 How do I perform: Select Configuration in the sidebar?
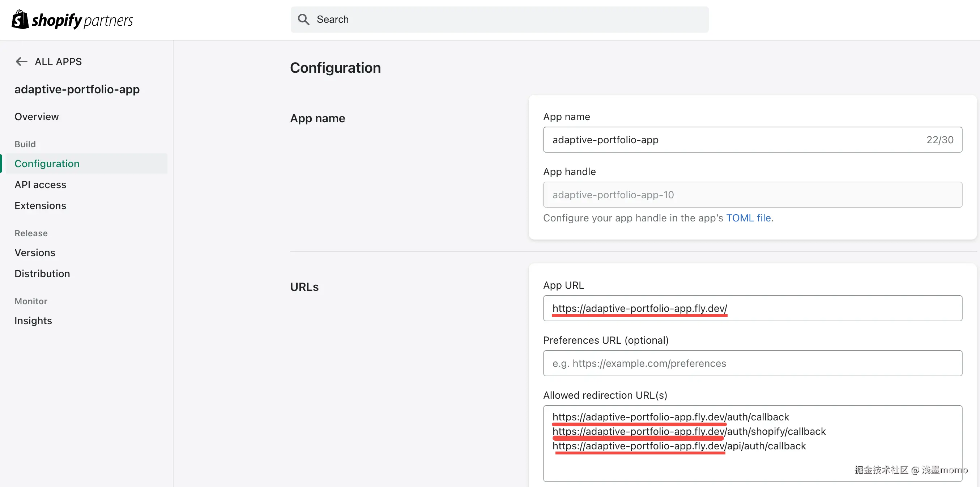47,163
